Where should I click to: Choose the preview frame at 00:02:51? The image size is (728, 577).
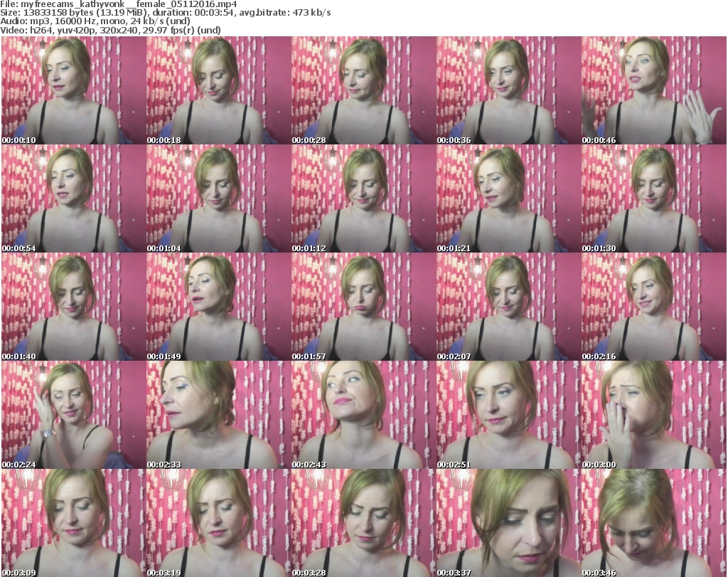509,415
